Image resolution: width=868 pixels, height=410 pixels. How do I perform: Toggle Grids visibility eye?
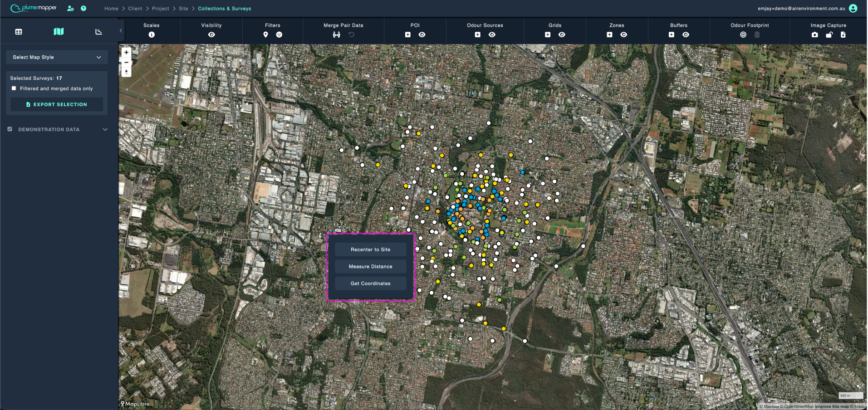tap(562, 34)
